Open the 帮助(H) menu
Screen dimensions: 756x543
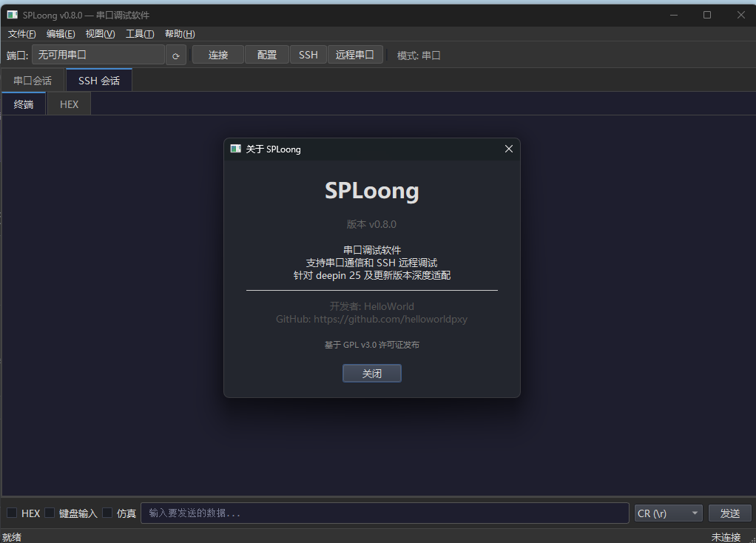point(180,34)
